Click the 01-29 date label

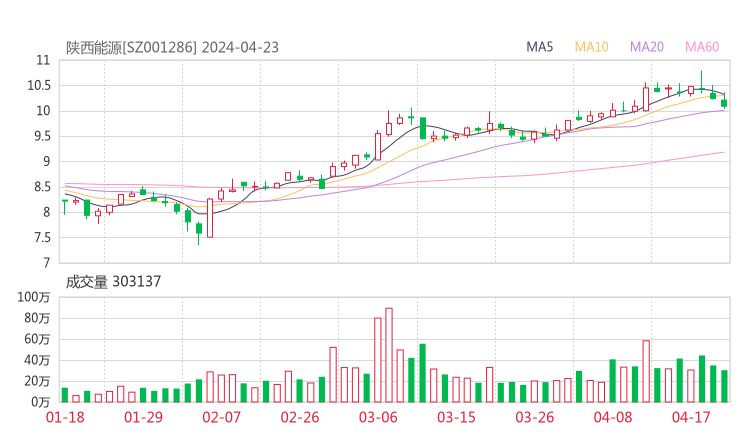click(143, 417)
